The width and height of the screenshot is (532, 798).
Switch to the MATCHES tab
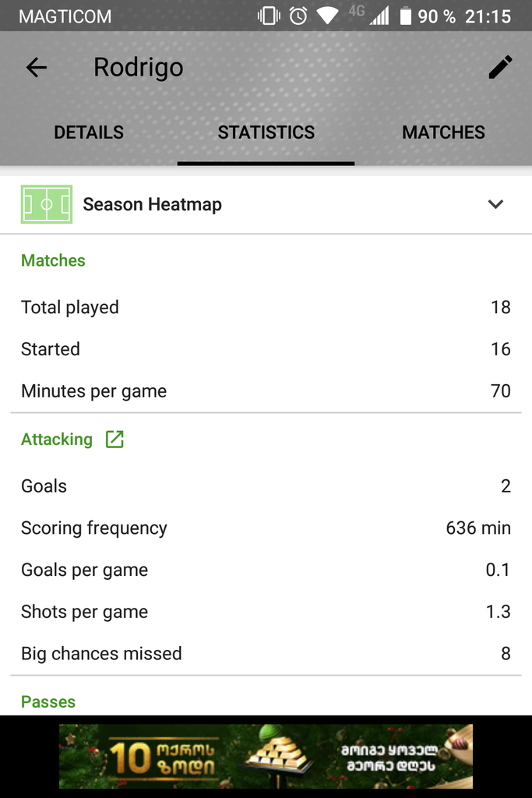click(443, 132)
